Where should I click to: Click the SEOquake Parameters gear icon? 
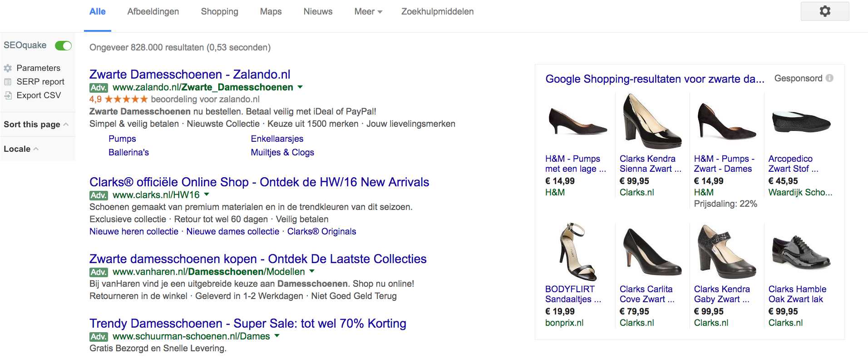pos(8,68)
